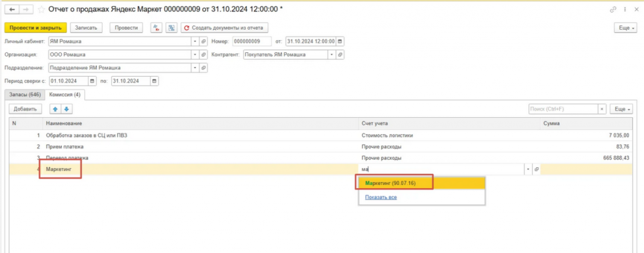The image size is (644, 253).
Task: Open the calendar for the period end date
Action: pos(154,81)
